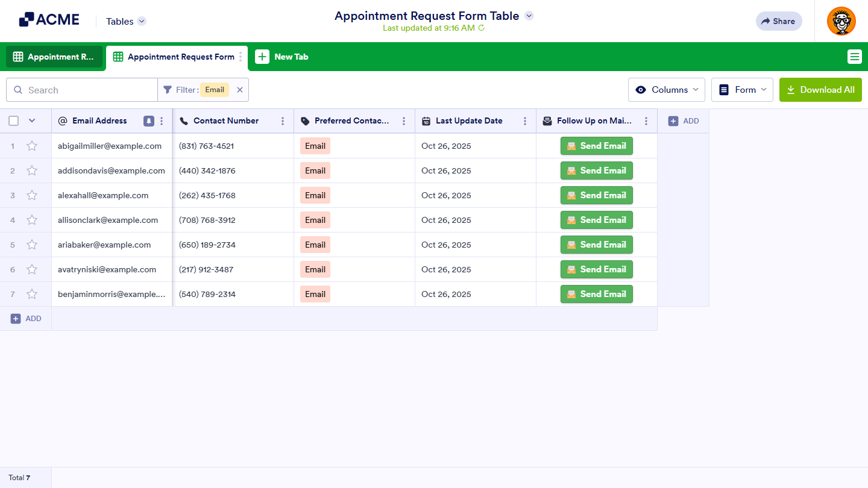Screen dimensions: 868x488
Task: Click the tag icon on Preferred Contact column
Action: [304, 120]
